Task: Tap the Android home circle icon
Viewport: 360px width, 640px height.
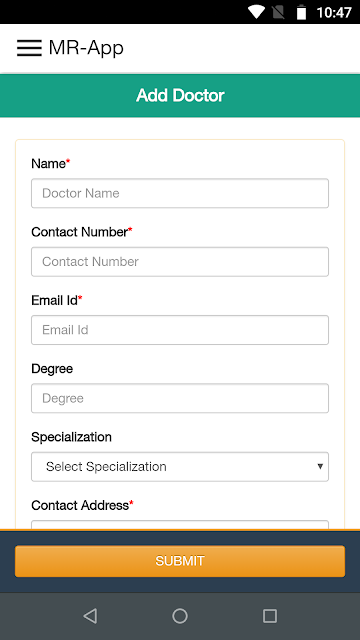Action: pos(180,616)
